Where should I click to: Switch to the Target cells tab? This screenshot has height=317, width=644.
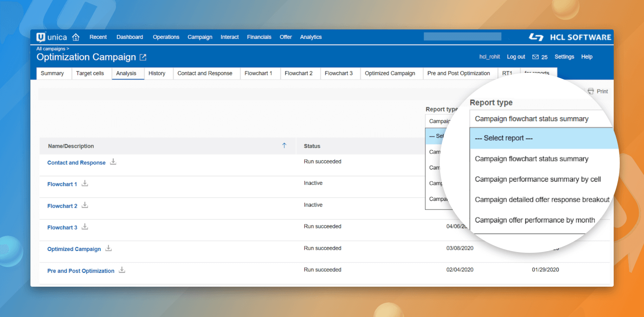point(91,73)
